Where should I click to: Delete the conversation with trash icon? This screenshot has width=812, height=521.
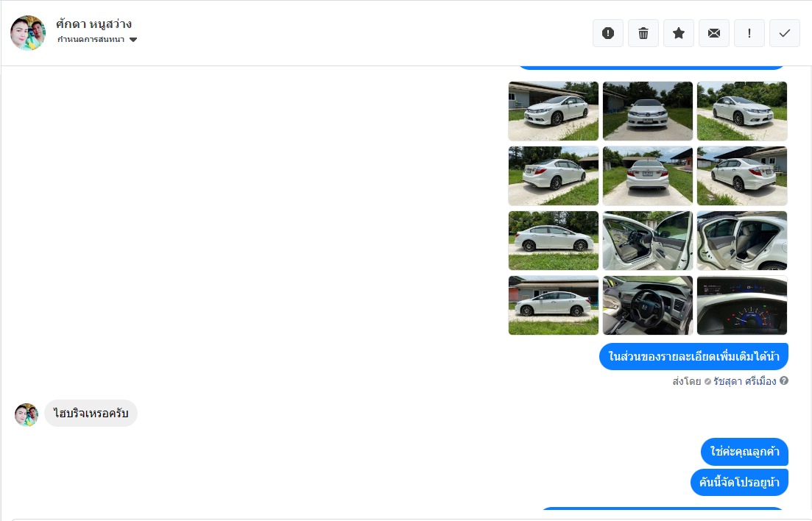click(643, 33)
